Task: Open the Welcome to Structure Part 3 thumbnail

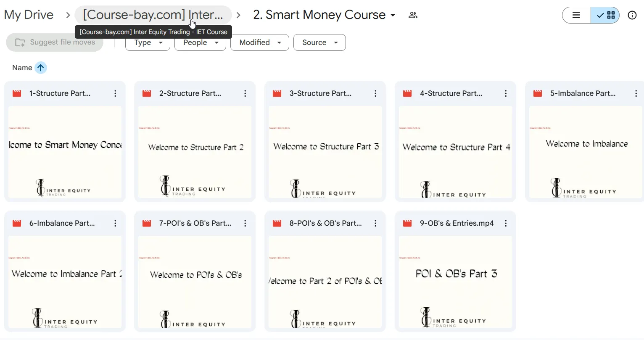Action: coord(325,152)
